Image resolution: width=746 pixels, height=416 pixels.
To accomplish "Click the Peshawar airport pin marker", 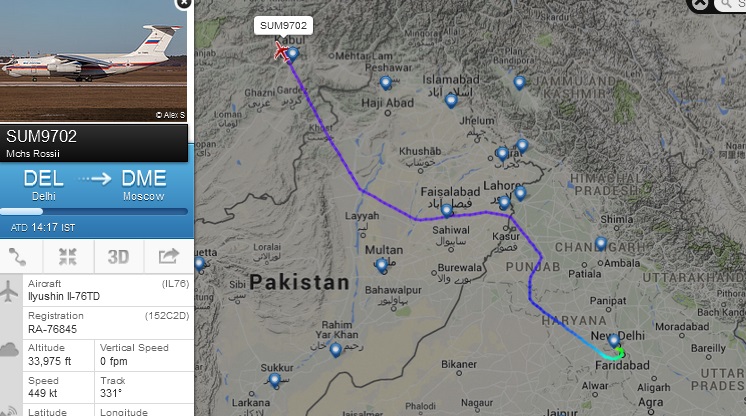I will (386, 83).
